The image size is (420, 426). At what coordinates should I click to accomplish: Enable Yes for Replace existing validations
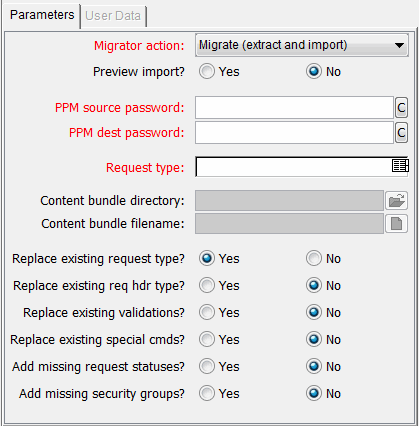point(207,312)
